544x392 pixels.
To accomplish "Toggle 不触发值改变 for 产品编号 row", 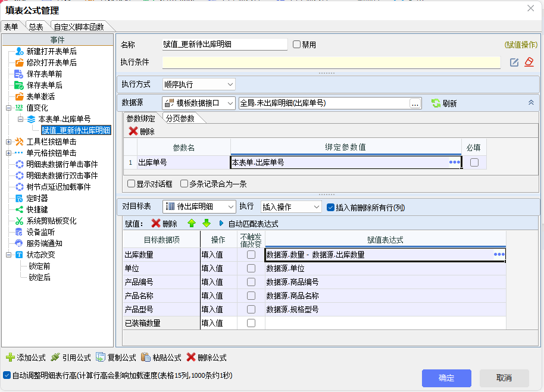I will (x=251, y=282).
